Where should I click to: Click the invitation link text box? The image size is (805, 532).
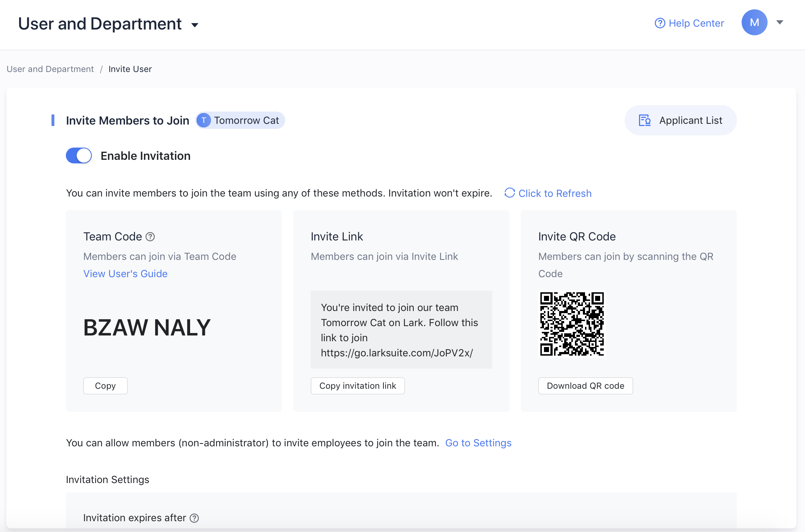[x=401, y=330]
